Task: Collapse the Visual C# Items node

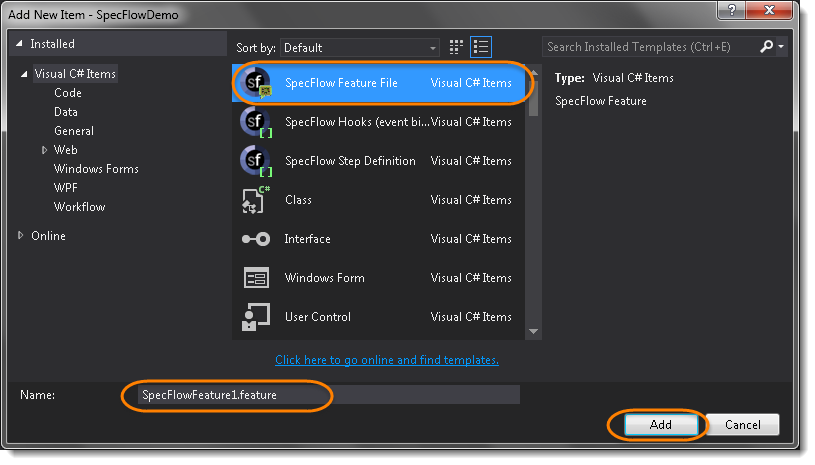Action: click(24, 74)
